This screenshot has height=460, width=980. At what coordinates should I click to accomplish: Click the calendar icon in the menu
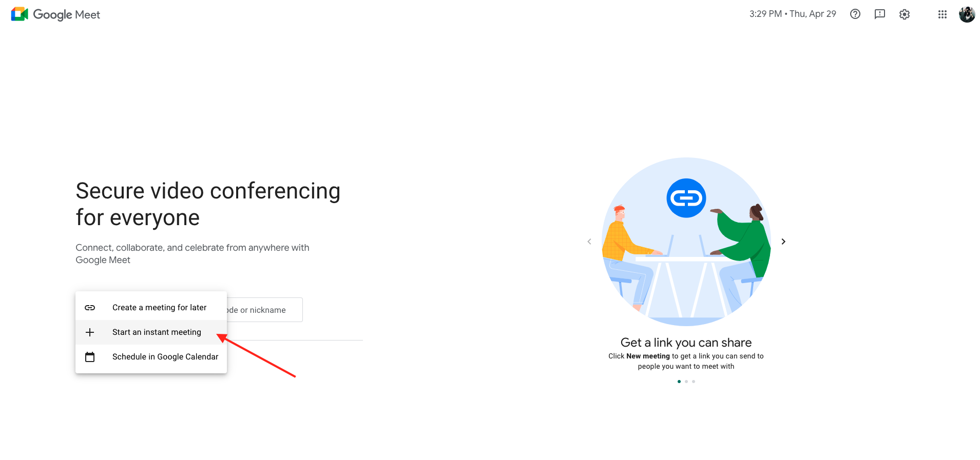click(90, 357)
